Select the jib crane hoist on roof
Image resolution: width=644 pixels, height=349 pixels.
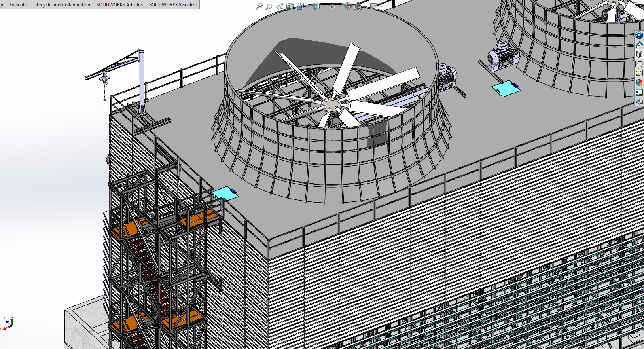(x=104, y=78)
